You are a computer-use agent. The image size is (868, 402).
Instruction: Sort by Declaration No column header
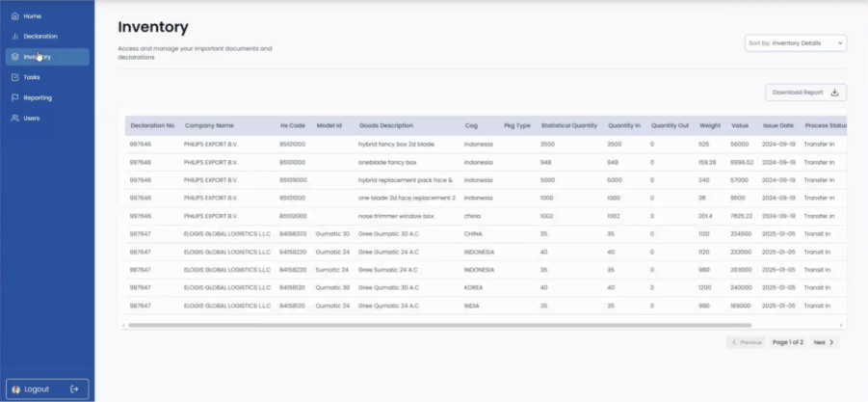coord(152,125)
